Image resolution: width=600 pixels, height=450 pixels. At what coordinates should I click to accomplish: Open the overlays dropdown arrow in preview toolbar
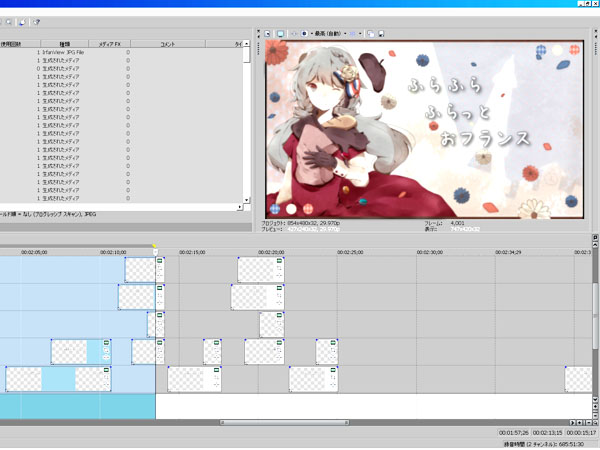tap(360, 34)
